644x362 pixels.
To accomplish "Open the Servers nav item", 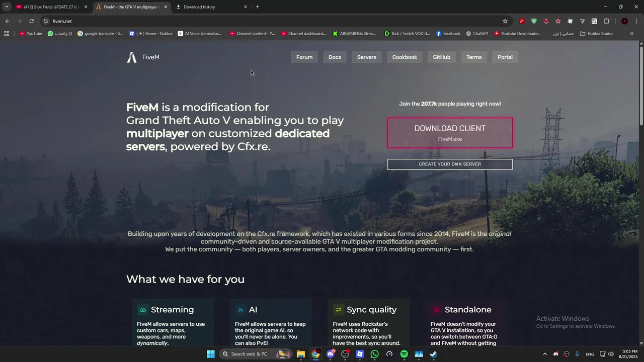I will coord(367,57).
